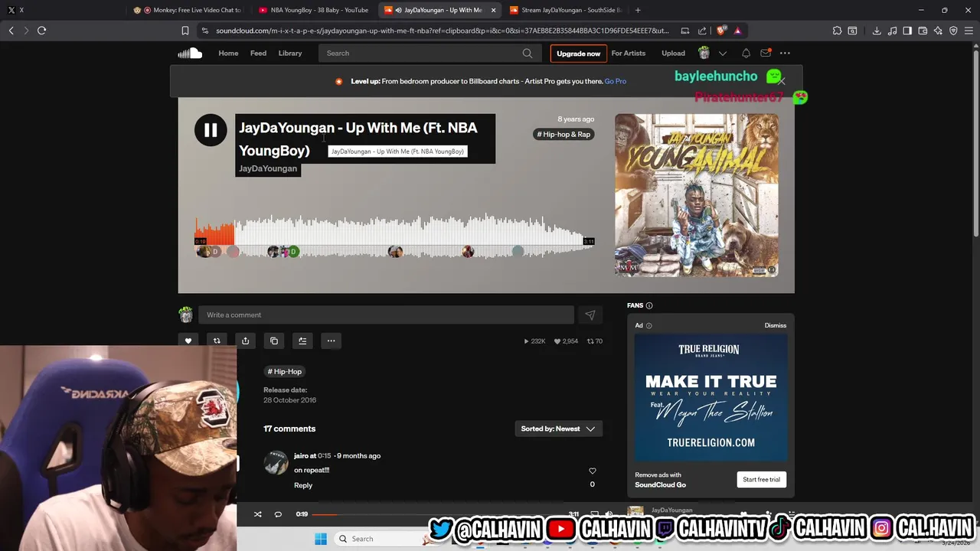The height and width of the screenshot is (551, 980).
Task: Jump to jairo's comment timestamp 0:15
Action: pyautogui.click(x=325, y=455)
